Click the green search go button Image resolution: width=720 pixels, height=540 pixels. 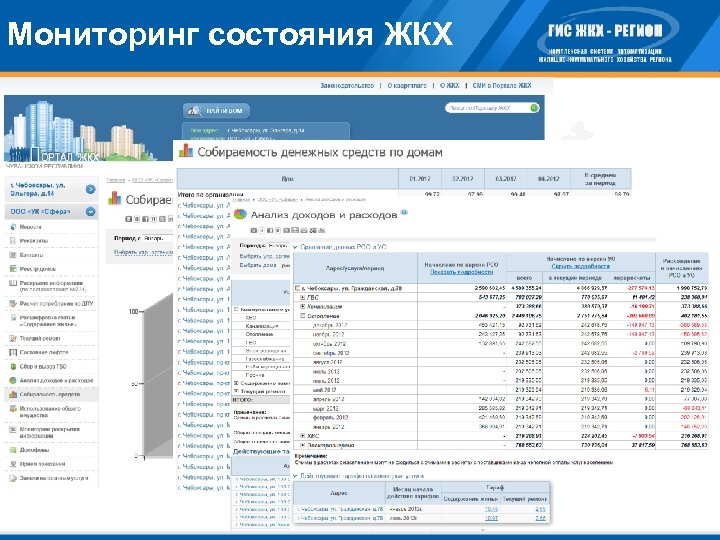[x=534, y=108]
